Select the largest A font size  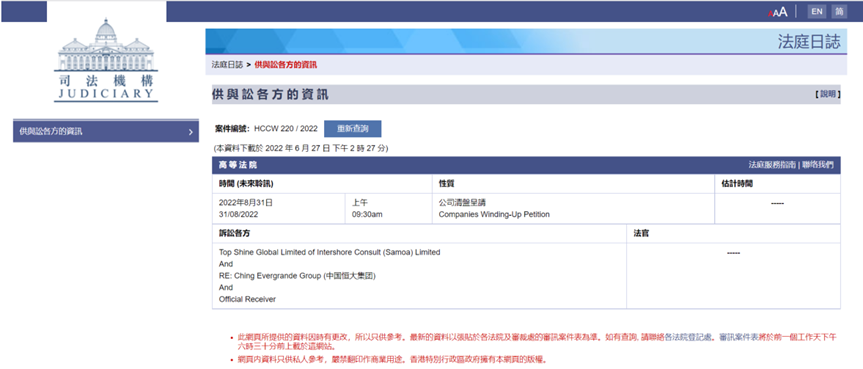(x=783, y=12)
